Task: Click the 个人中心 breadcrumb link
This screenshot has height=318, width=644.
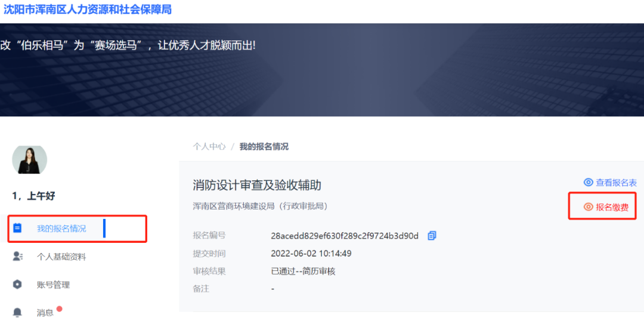Action: pos(209,146)
